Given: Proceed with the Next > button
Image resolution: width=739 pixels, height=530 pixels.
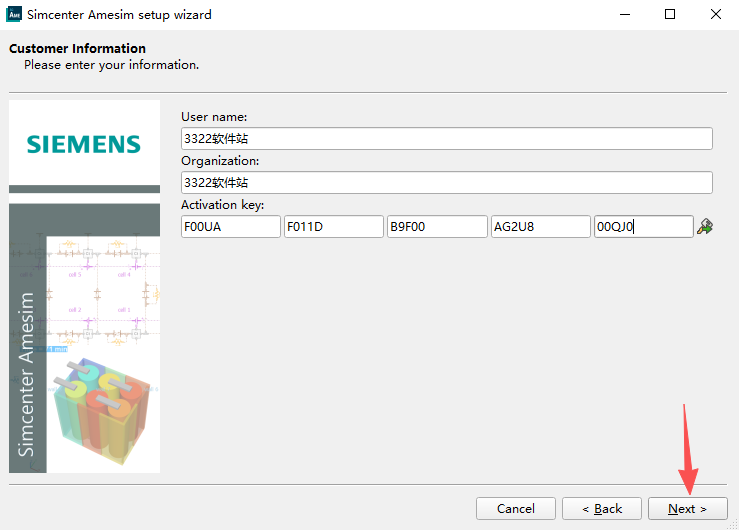Looking at the screenshot, I should [687, 509].
